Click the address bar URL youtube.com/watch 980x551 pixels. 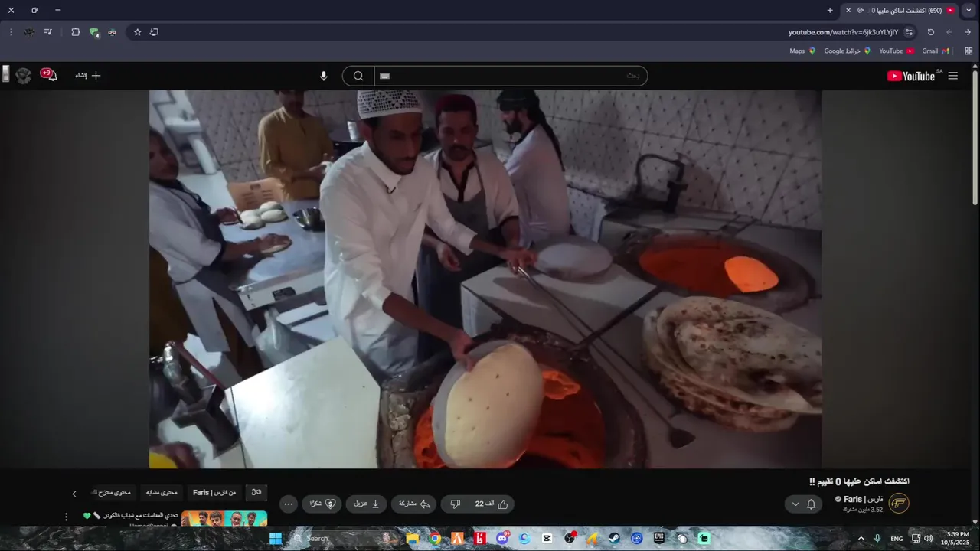click(x=843, y=32)
